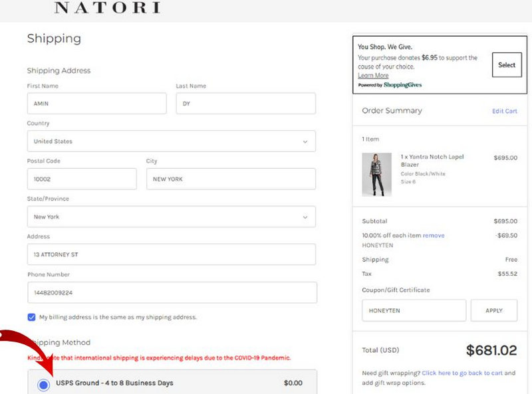This screenshot has height=394, width=532.
Task: Click the Postal Code field
Action: 81,179
